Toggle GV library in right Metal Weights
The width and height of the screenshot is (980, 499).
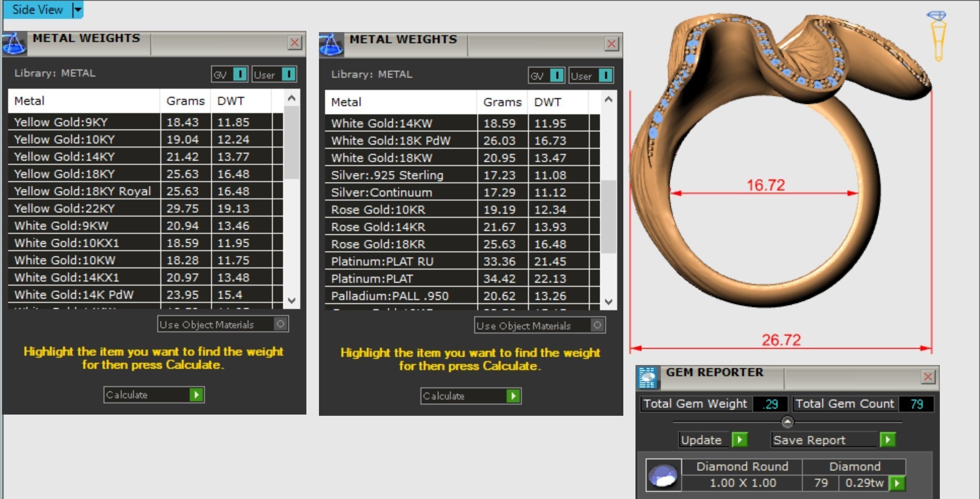pyautogui.click(x=557, y=76)
